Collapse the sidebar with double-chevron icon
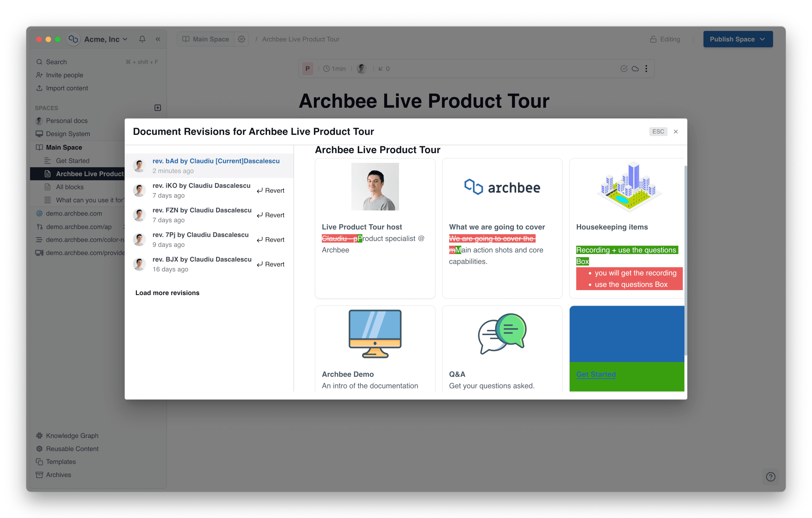The image size is (812, 518). coord(158,39)
